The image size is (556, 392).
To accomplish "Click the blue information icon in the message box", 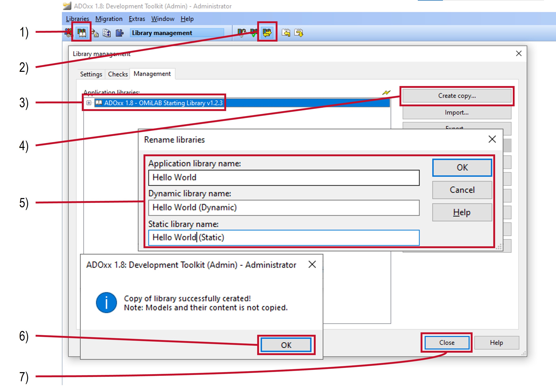I will coord(106,303).
